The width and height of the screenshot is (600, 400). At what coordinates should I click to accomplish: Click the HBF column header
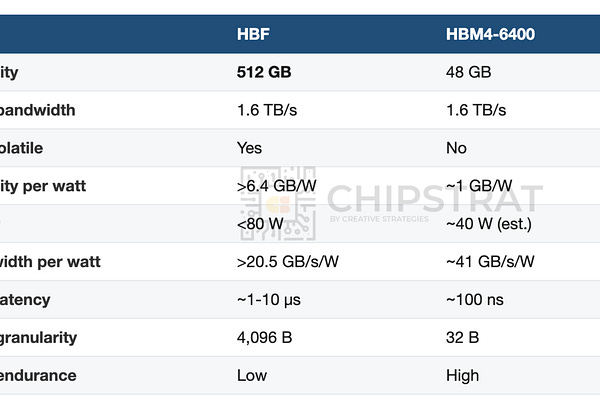click(x=253, y=34)
